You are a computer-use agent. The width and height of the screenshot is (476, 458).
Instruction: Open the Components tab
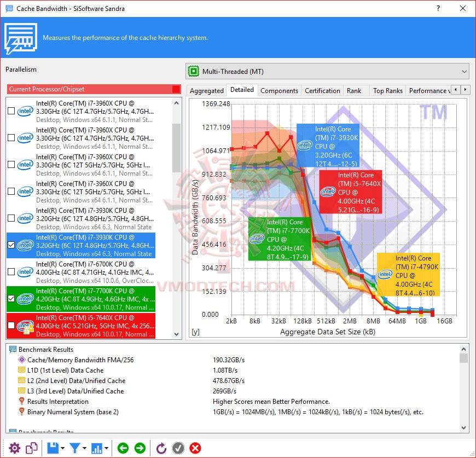pyautogui.click(x=279, y=90)
